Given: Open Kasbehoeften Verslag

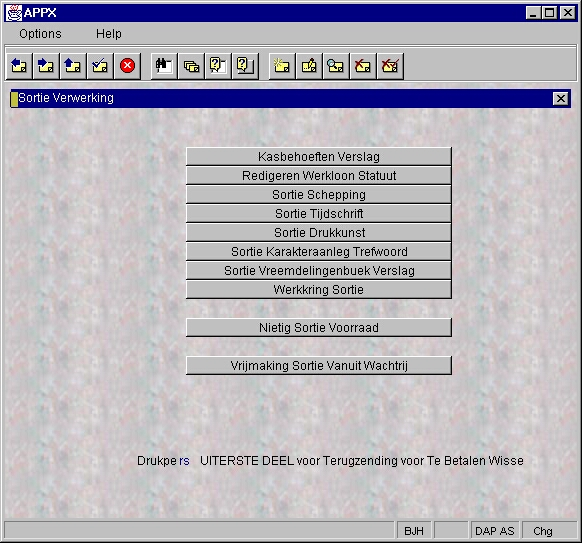Looking at the screenshot, I should [x=319, y=157].
